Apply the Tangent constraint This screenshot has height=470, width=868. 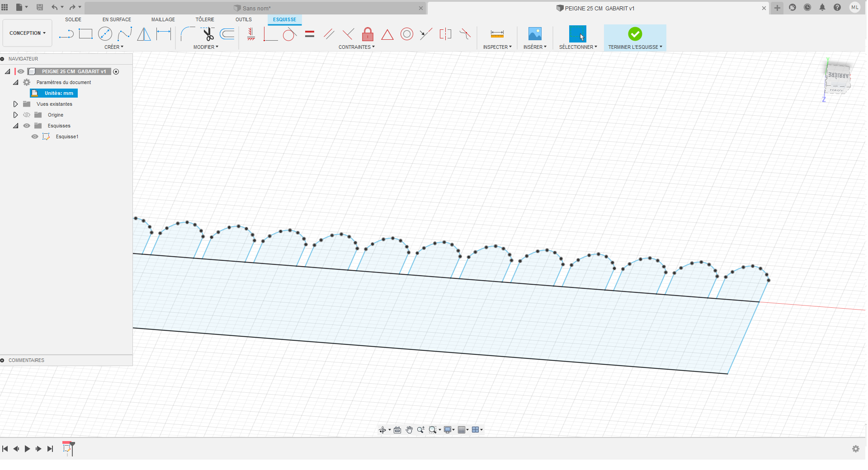[x=290, y=34]
